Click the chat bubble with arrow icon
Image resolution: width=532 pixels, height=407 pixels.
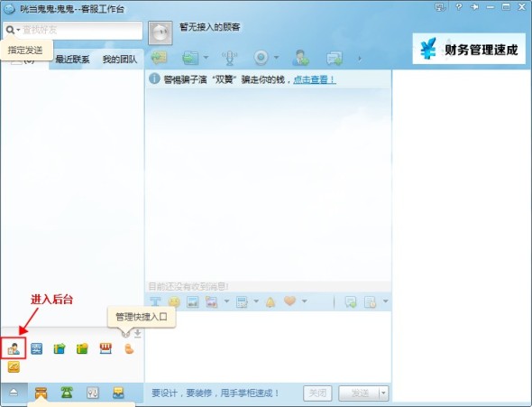[x=335, y=59]
